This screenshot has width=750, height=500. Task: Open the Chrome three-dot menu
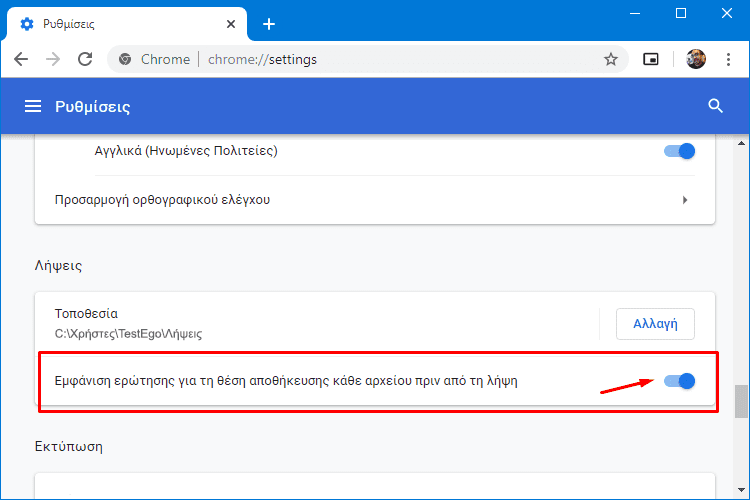tap(728, 59)
